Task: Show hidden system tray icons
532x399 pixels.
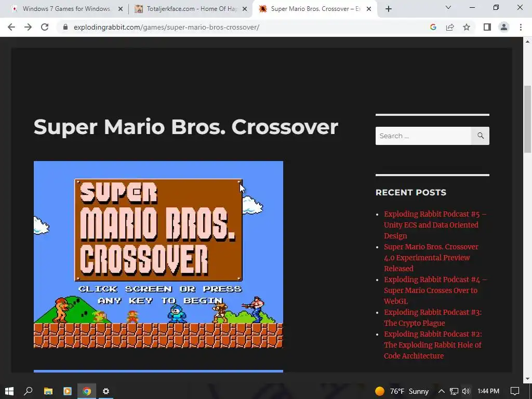Action: point(442,391)
